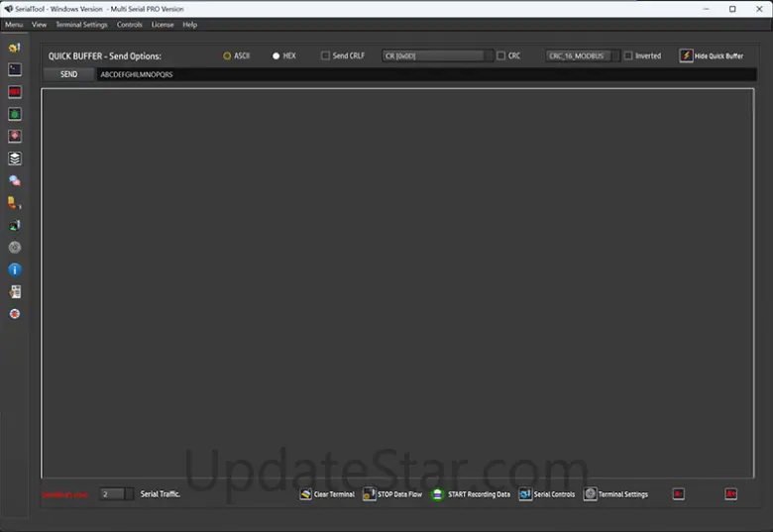
Task: Open the License menu
Action: pos(163,25)
